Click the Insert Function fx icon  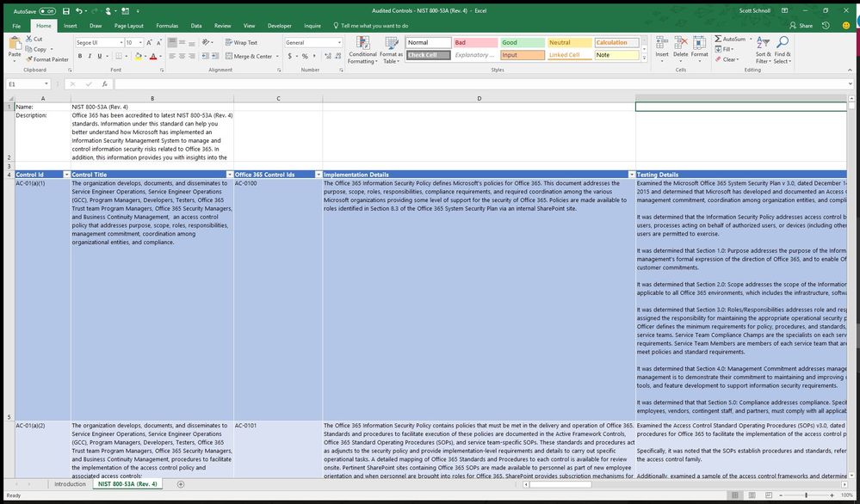[x=105, y=84]
